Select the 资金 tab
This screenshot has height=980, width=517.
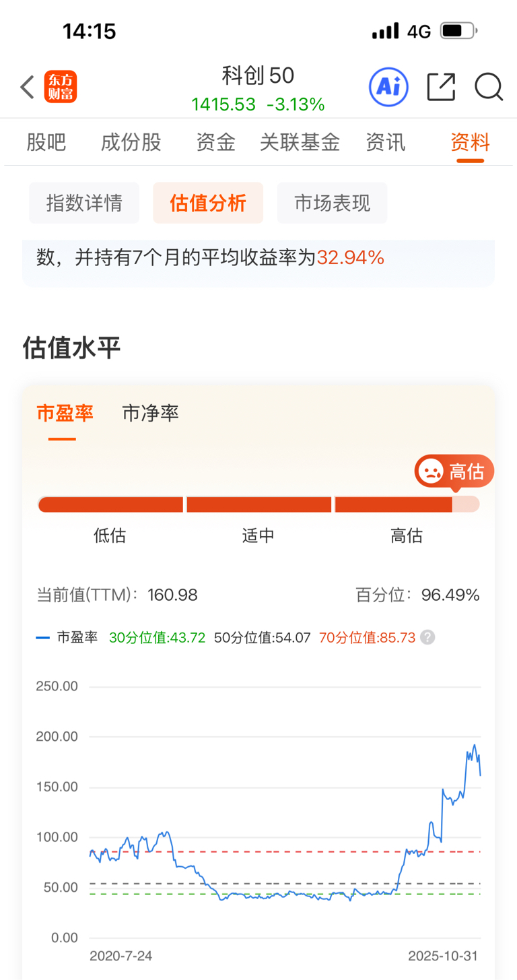click(x=215, y=142)
